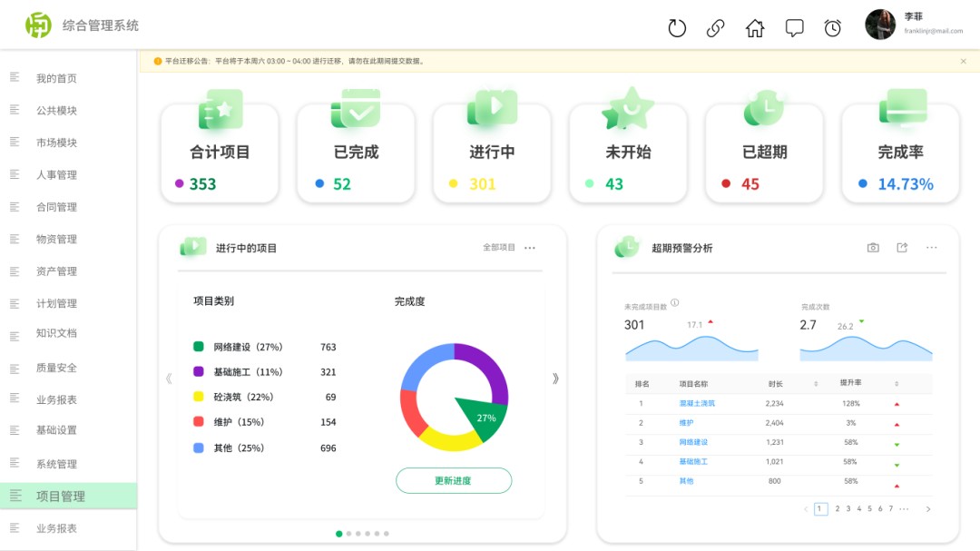Open messages chat bubble icon
This screenshot has height=551, width=980.
pyautogui.click(x=794, y=28)
